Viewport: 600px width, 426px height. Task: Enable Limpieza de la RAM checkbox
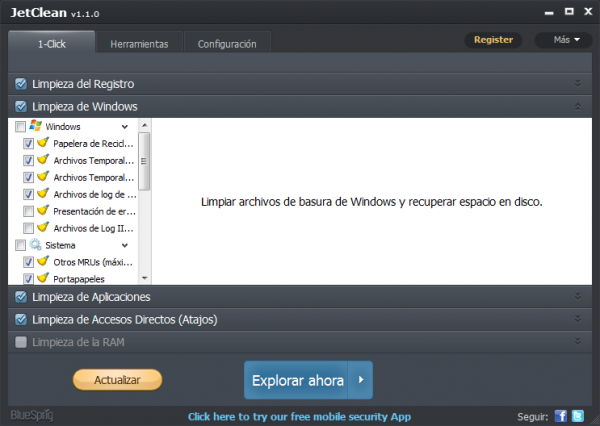click(21, 342)
